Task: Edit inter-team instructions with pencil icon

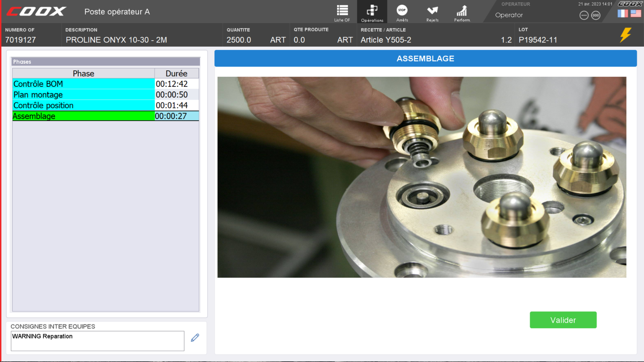Action: coord(195,337)
